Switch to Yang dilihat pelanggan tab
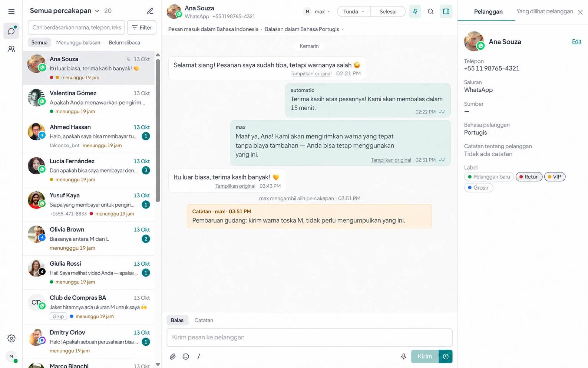The image size is (588, 368). [545, 11]
